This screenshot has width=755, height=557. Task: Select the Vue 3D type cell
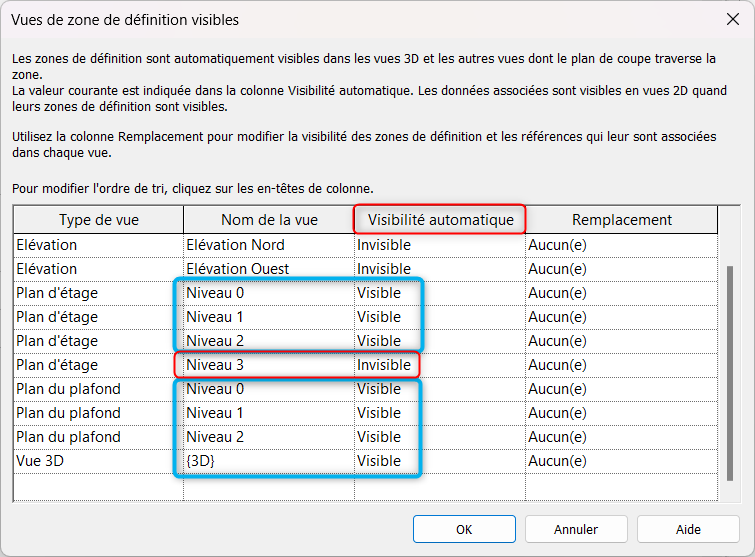tap(98, 461)
